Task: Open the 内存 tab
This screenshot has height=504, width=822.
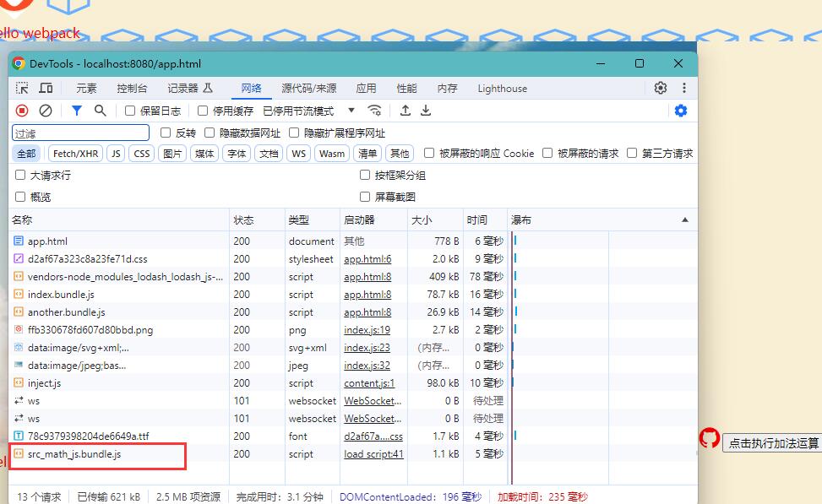Action: coord(447,89)
